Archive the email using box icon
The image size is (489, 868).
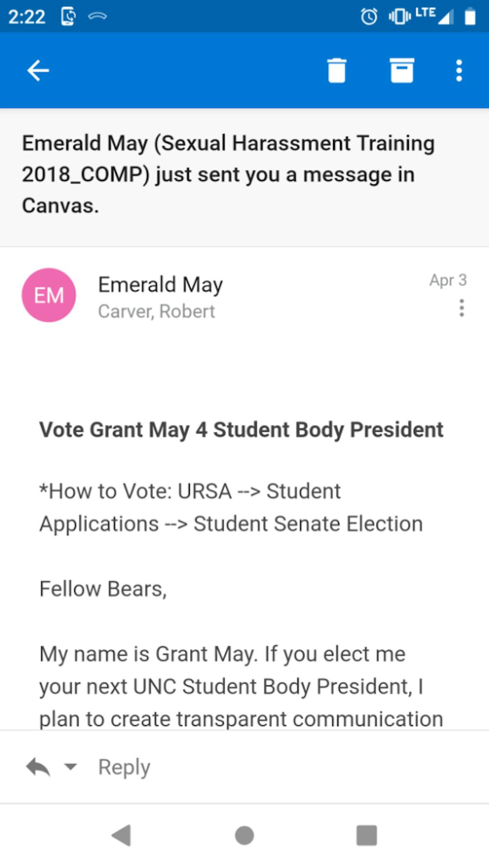402,71
